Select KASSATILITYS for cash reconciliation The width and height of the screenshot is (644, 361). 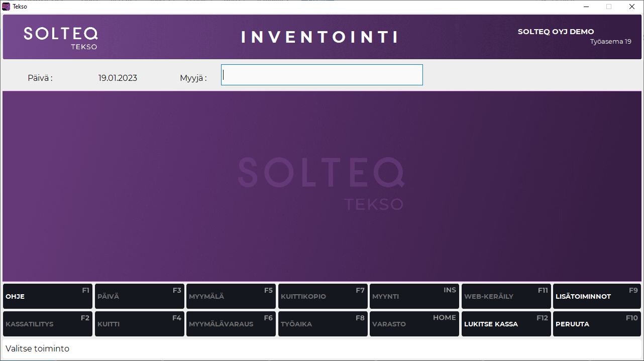click(x=47, y=324)
